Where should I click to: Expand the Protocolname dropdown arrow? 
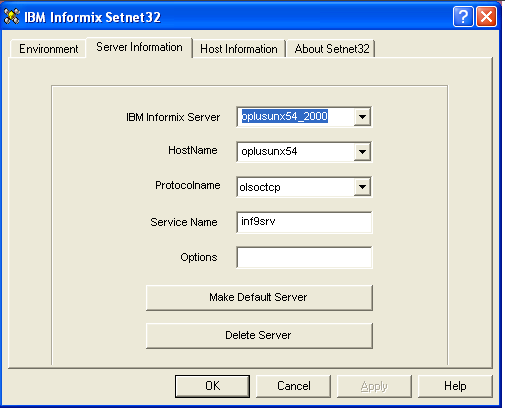point(362,187)
